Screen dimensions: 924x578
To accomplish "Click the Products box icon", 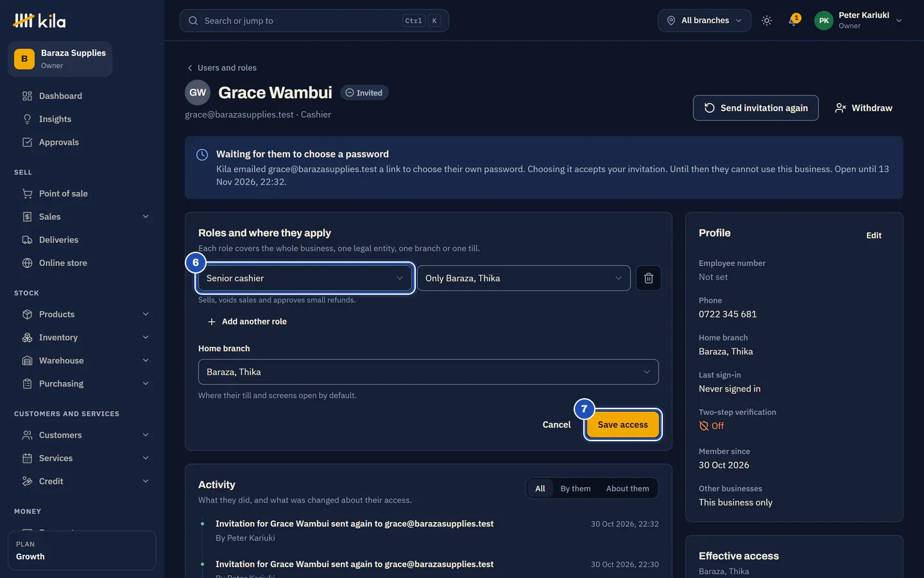I will coord(27,314).
